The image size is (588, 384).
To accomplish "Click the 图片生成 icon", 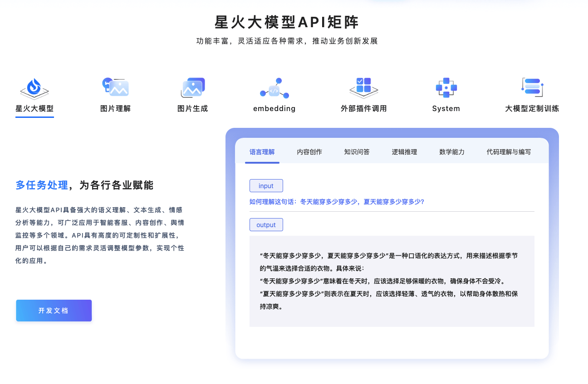I will click(193, 87).
